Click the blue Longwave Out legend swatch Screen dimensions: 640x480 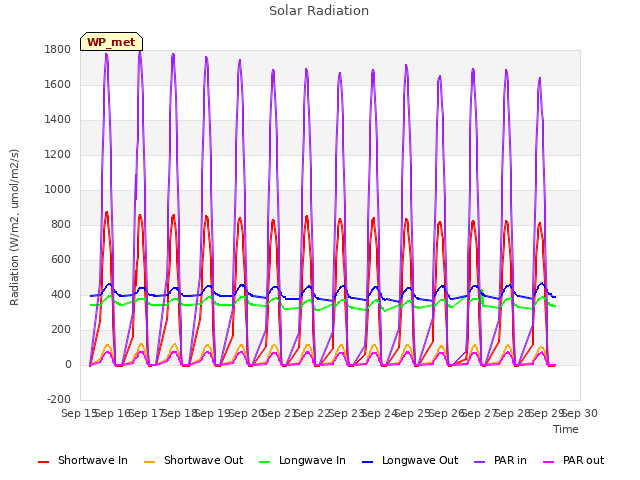[367, 462]
